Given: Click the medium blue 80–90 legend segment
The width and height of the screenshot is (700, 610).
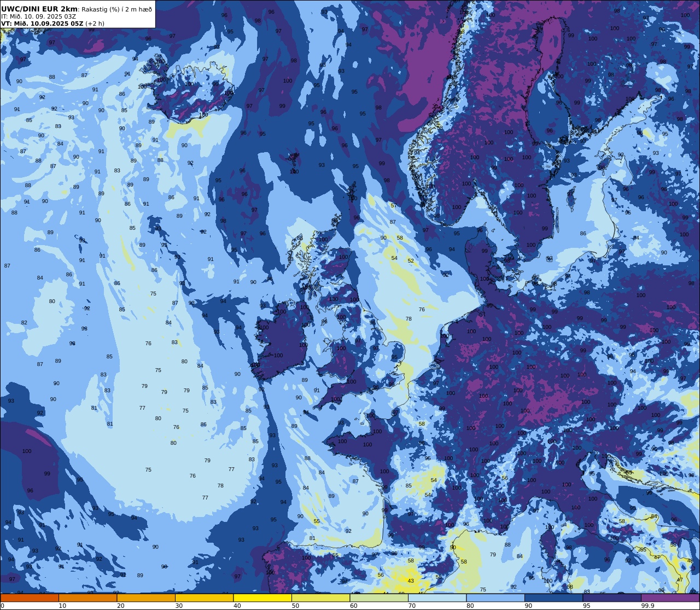Looking at the screenshot, I should click(x=495, y=598).
